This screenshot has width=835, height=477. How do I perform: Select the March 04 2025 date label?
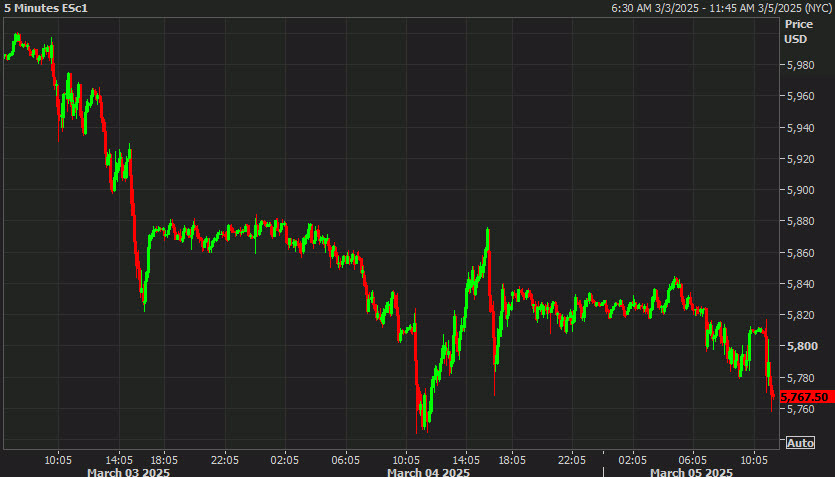428,471
